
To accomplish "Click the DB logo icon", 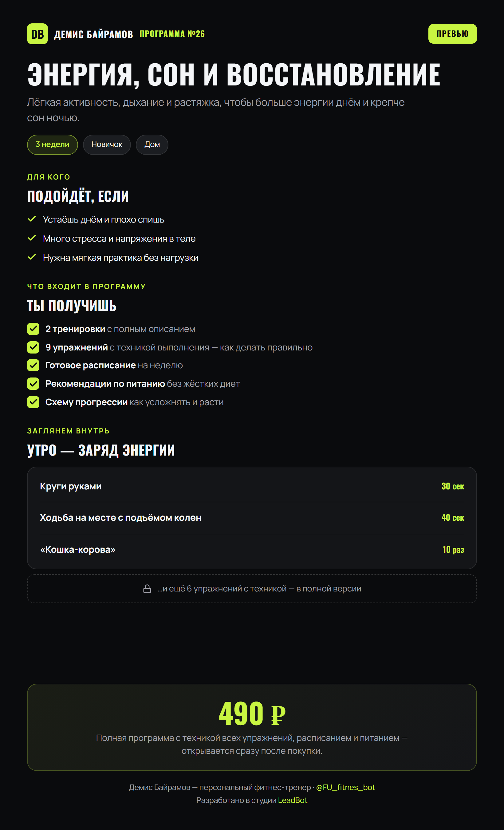I will click(x=37, y=34).
